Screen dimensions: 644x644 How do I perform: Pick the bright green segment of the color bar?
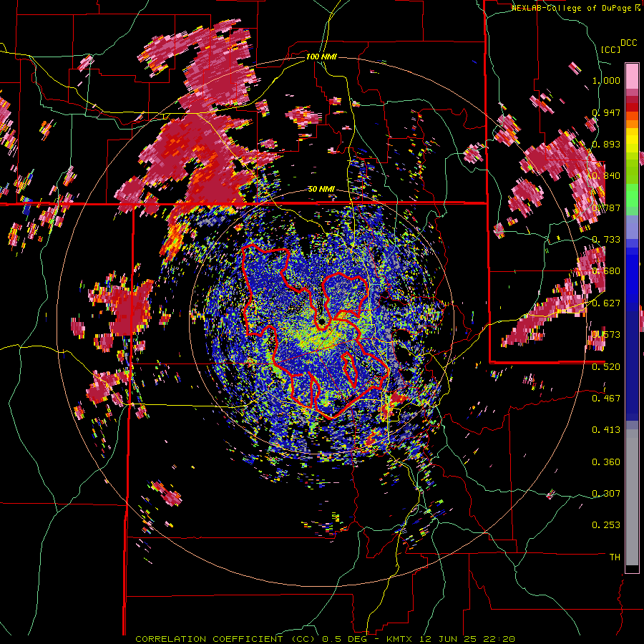[632, 195]
